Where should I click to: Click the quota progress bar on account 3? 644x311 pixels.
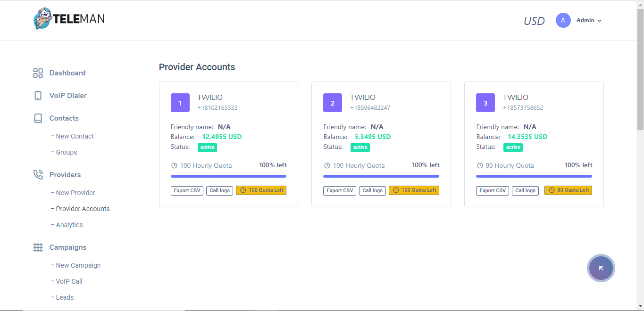pyautogui.click(x=534, y=175)
